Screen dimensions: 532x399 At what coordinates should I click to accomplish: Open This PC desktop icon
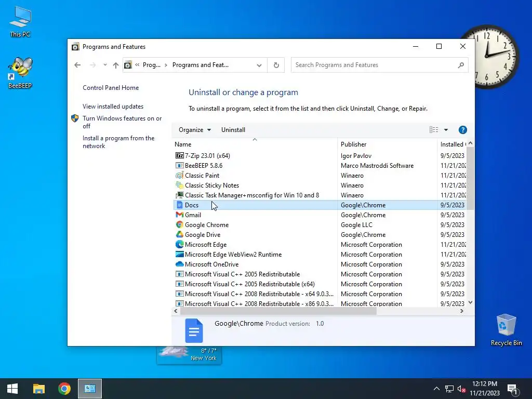(20, 21)
